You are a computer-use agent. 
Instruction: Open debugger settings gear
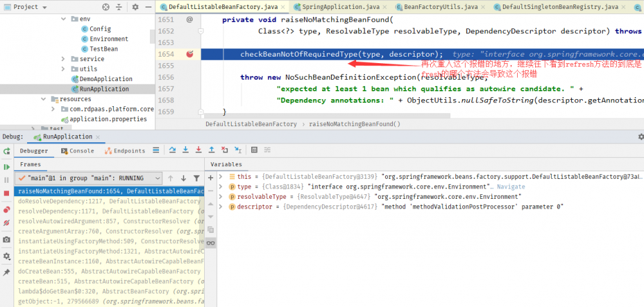[6, 256]
